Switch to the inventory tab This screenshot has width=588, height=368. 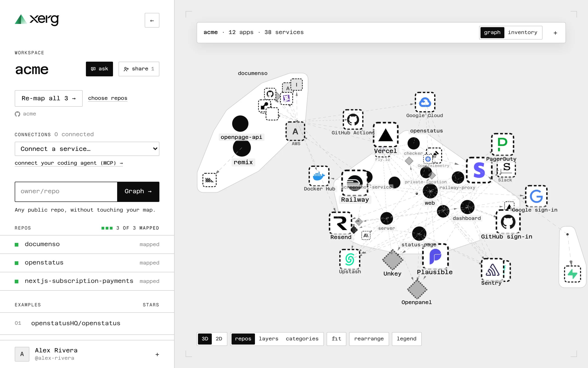pyautogui.click(x=522, y=32)
